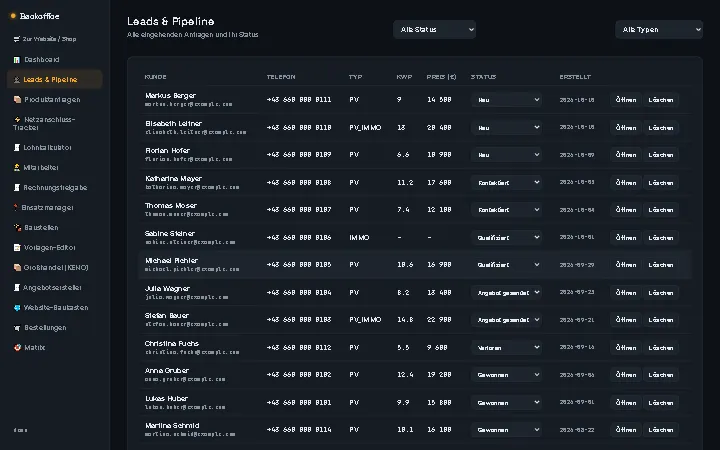
Task: Click the Matrix sidebar icon
Action: tap(17, 348)
